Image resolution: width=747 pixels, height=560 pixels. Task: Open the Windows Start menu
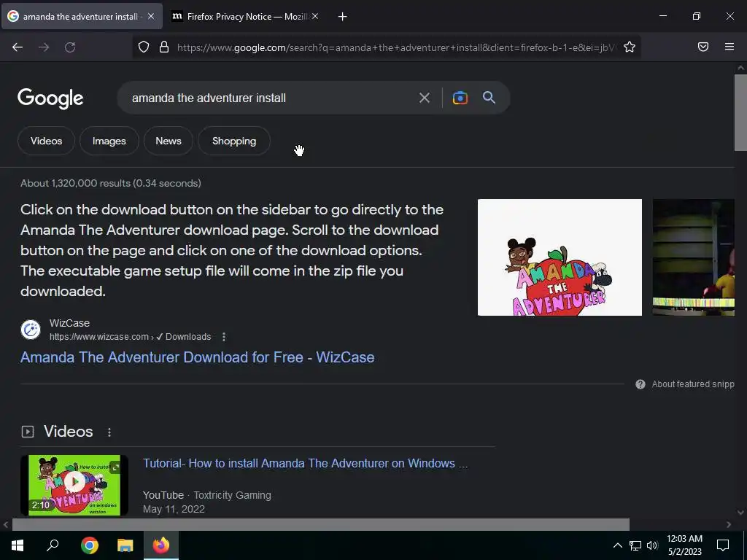coord(18,545)
